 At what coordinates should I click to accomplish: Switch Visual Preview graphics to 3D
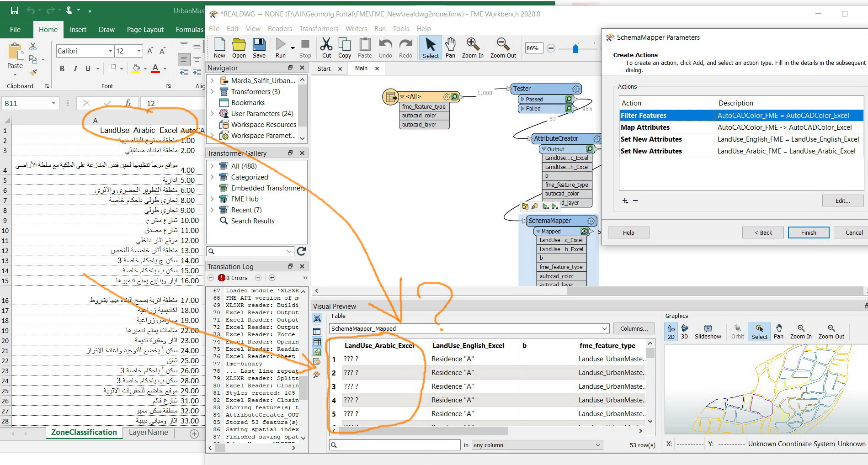[x=684, y=332]
